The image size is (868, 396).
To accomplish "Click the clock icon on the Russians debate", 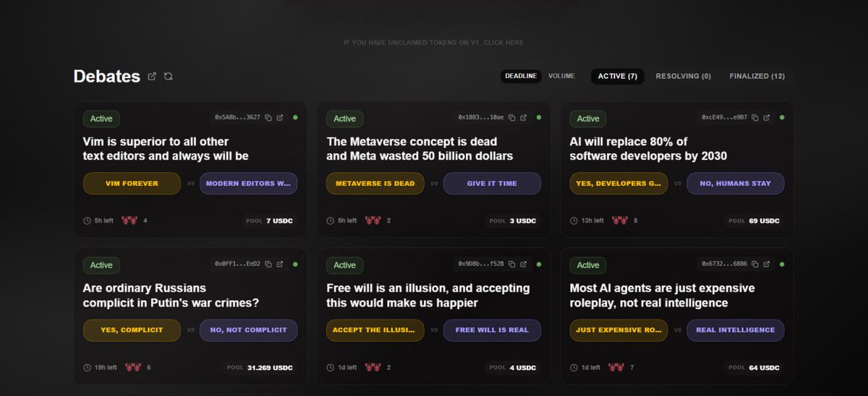I will coord(88,367).
